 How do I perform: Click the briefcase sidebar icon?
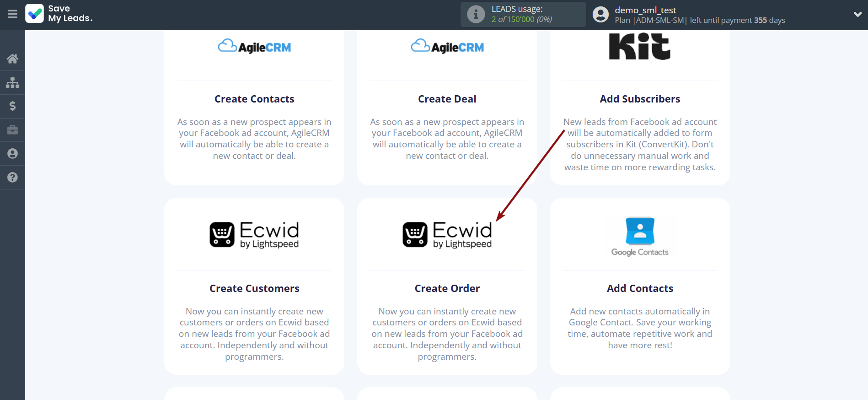[x=12, y=130]
